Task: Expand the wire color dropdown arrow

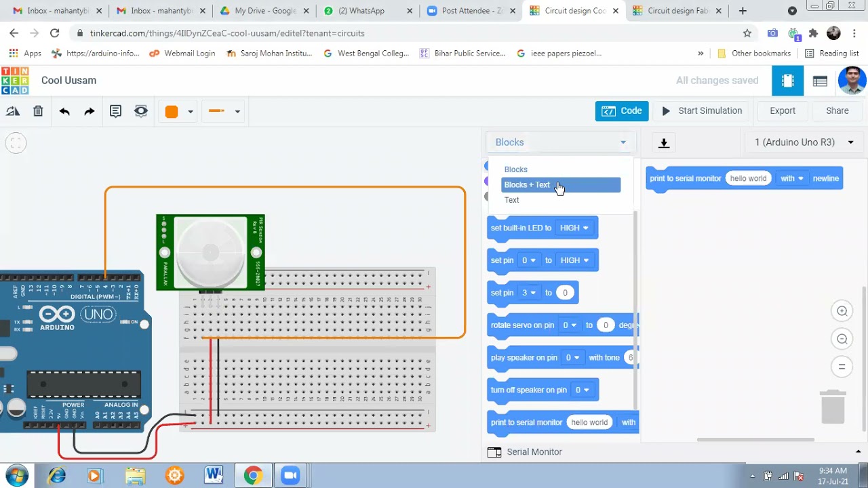Action: (191, 112)
